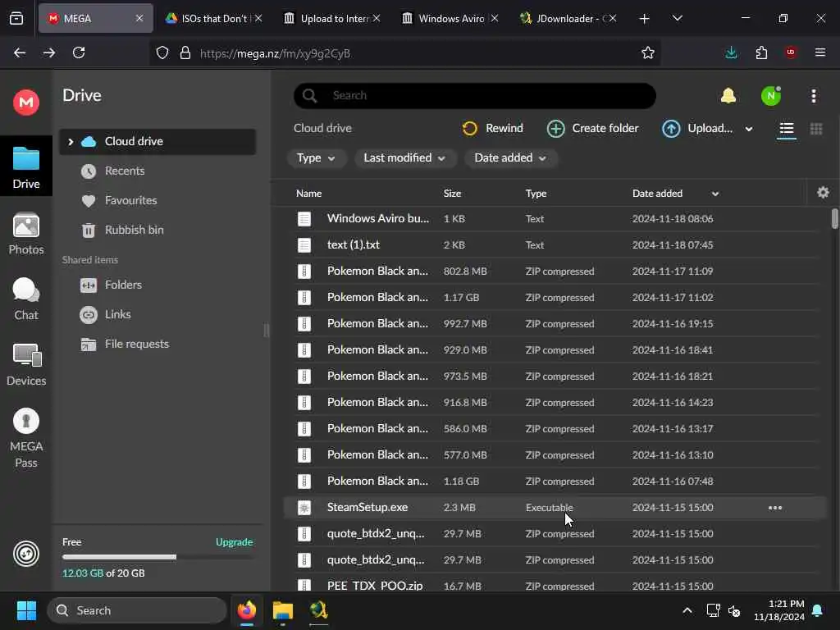Open the Drive section in left rail

tap(26, 167)
